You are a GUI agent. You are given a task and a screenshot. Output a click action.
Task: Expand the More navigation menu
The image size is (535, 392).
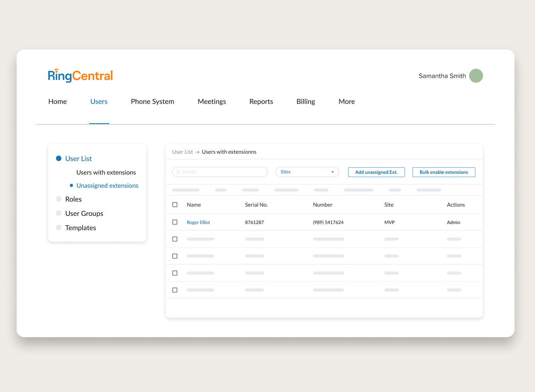[x=347, y=102]
